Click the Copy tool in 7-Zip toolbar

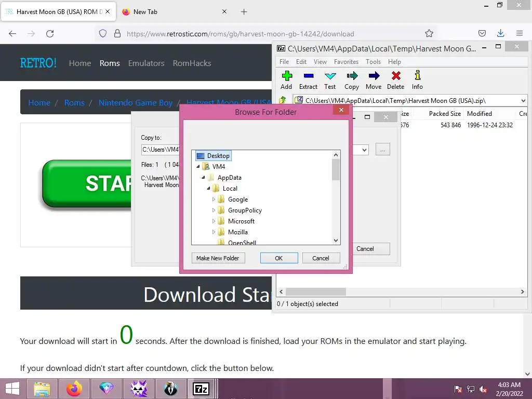(x=352, y=80)
